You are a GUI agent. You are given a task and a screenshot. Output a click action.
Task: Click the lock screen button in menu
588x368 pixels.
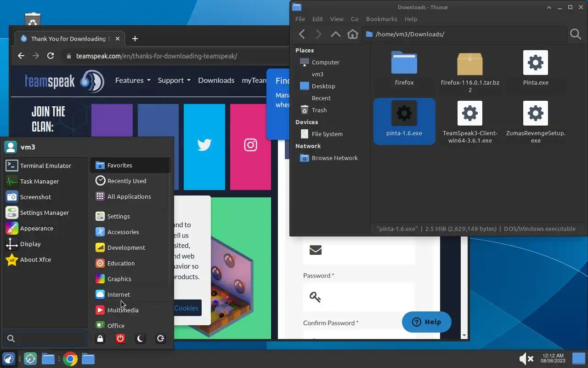tap(100, 339)
